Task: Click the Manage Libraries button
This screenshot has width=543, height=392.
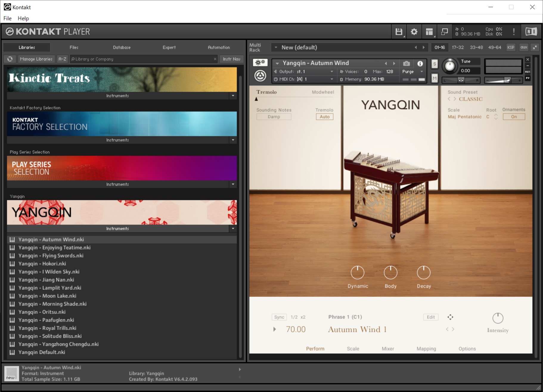Action: (x=36, y=59)
